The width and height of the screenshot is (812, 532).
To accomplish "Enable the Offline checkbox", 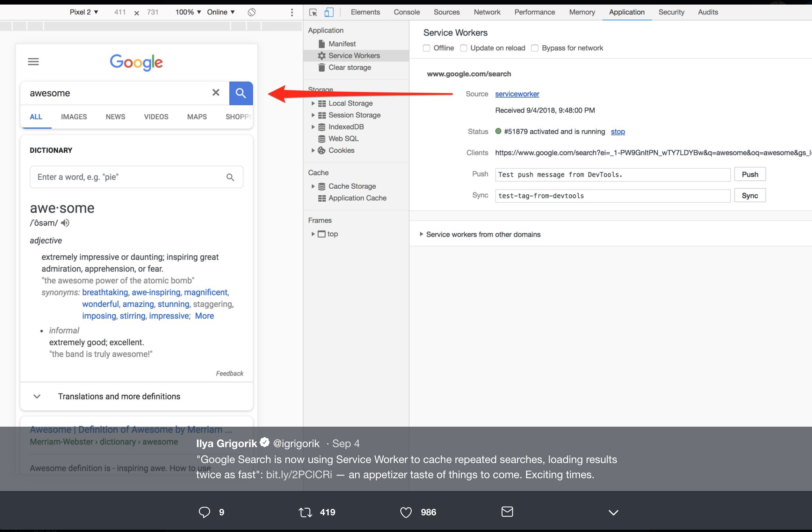I will [x=426, y=48].
